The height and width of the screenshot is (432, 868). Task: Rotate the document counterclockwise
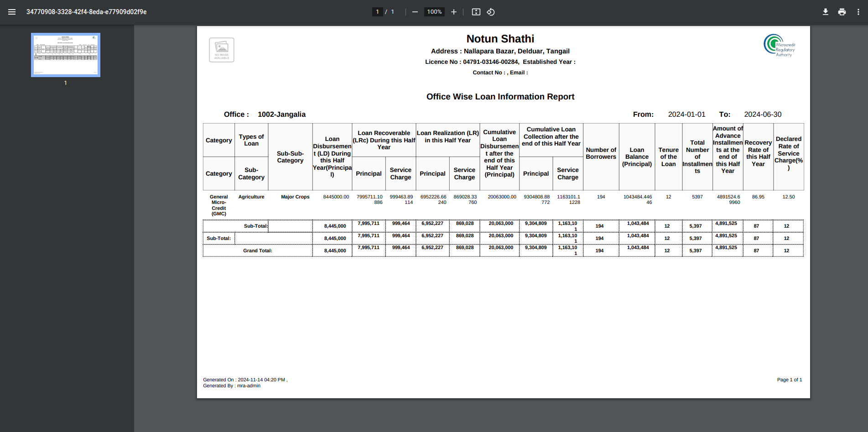(491, 12)
